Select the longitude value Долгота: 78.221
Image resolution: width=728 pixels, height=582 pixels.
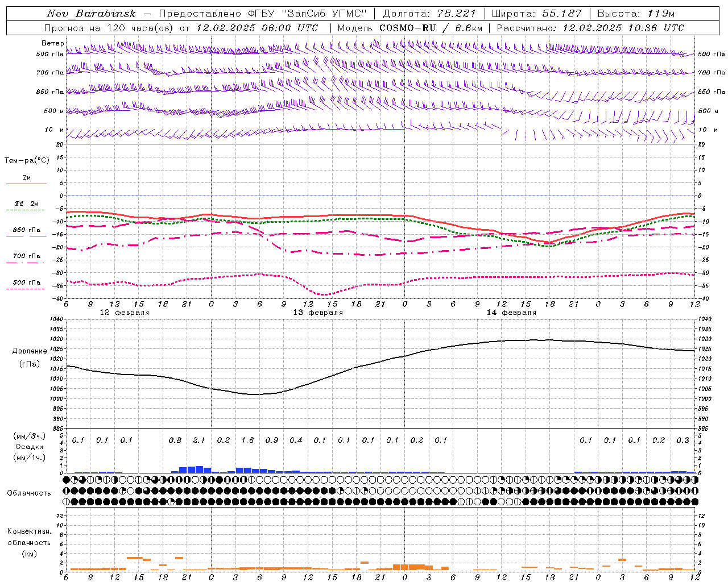pyautogui.click(x=429, y=14)
